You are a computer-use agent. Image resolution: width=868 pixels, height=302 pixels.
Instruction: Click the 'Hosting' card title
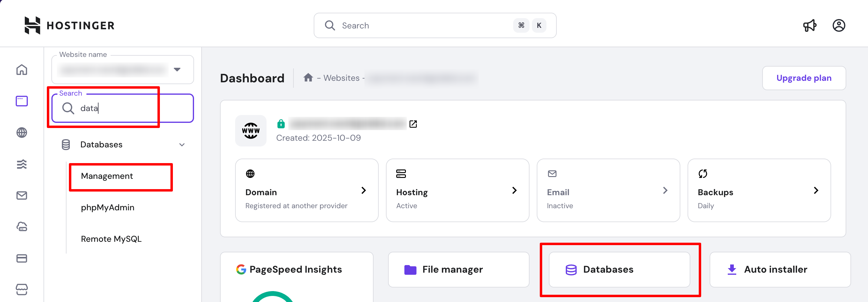coord(412,192)
